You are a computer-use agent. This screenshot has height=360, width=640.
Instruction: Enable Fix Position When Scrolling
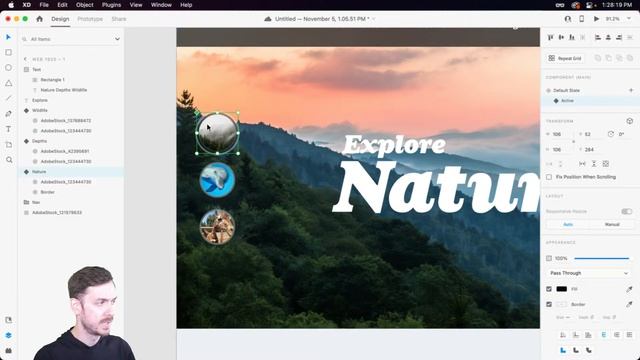(x=549, y=177)
